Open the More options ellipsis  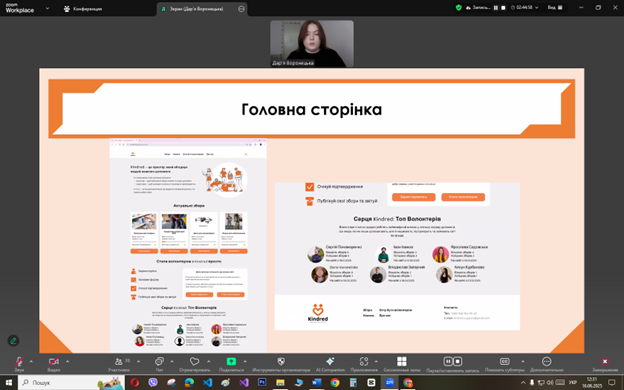coord(546,361)
